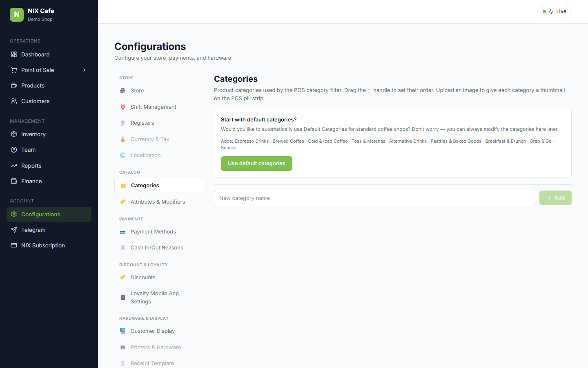Click the Add category button
Screen dimensions: 588x368
point(555,198)
